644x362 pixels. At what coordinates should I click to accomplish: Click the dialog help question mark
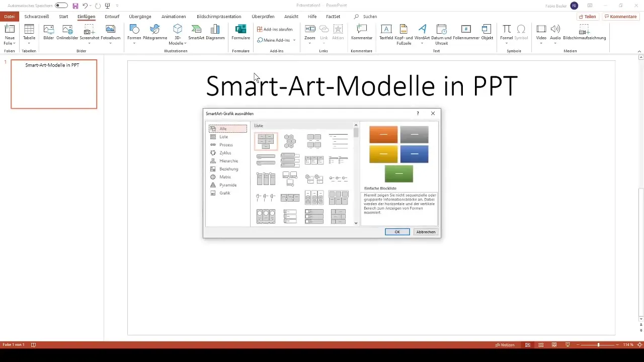[x=418, y=114]
